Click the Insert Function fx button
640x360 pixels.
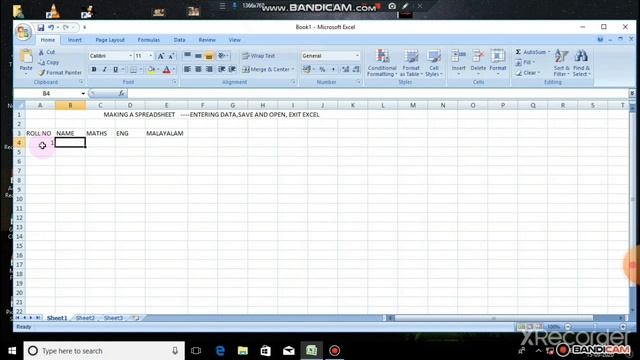121,93
